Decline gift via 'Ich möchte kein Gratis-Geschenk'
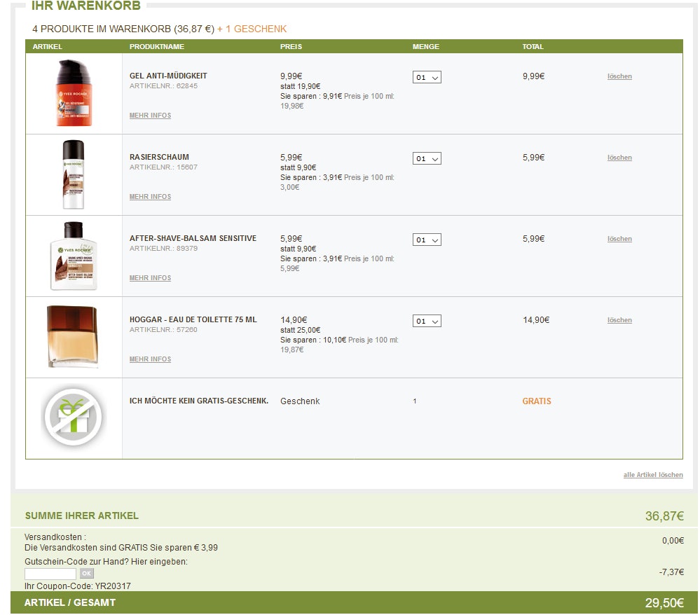Image resolution: width=700 pixels, height=615 pixels. [x=199, y=401]
